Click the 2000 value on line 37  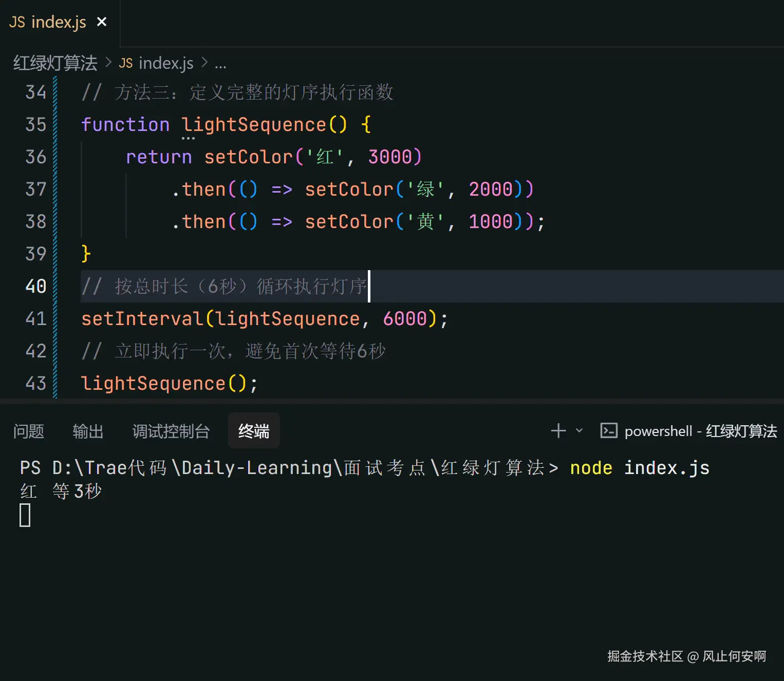[491, 190]
